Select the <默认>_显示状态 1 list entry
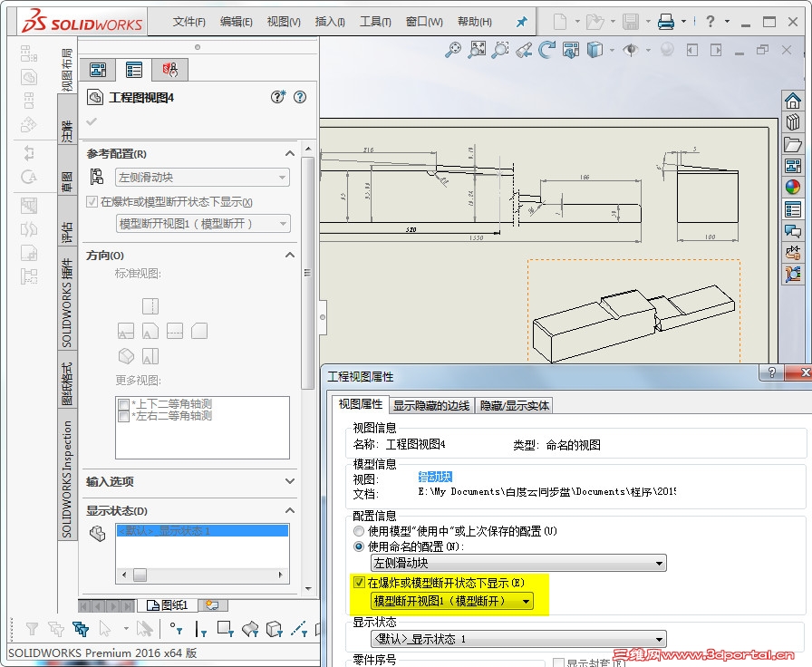The image size is (812, 667). pos(202,531)
